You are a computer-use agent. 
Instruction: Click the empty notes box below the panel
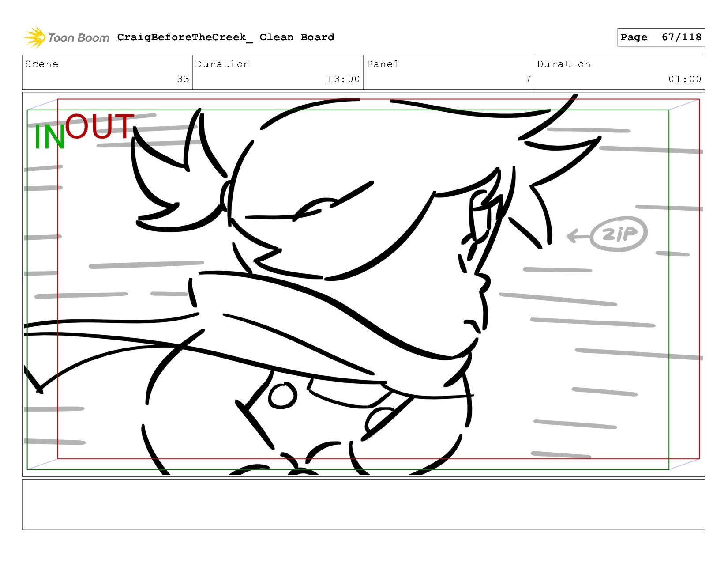tap(363, 505)
